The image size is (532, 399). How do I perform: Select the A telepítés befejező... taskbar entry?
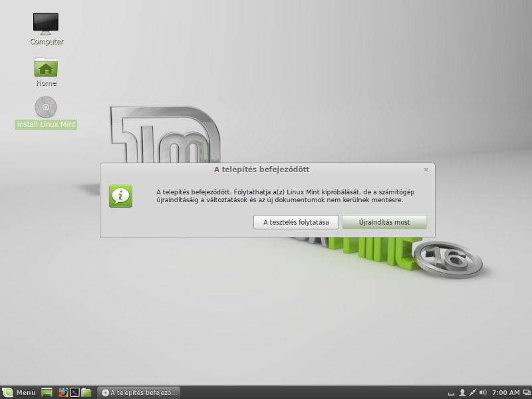(139, 392)
